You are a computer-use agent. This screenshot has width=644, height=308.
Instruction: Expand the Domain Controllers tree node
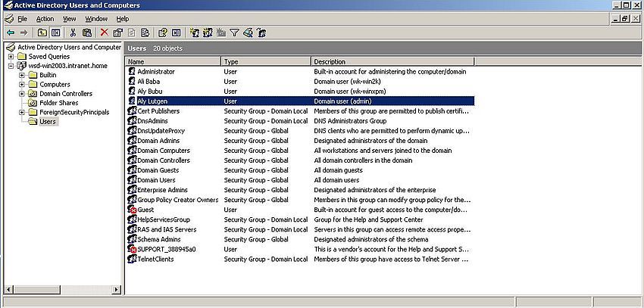(x=22, y=94)
